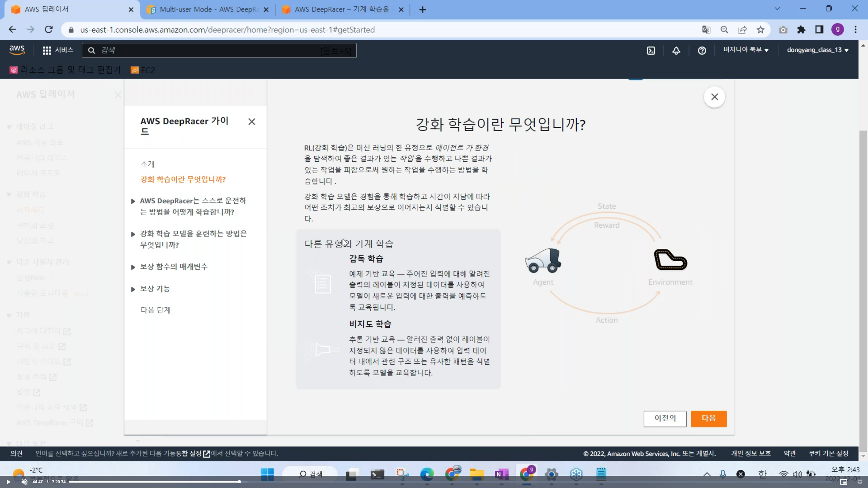Open AWS CloudShell icon in header
Screen dimensions: 868x488
pyautogui.click(x=651, y=50)
